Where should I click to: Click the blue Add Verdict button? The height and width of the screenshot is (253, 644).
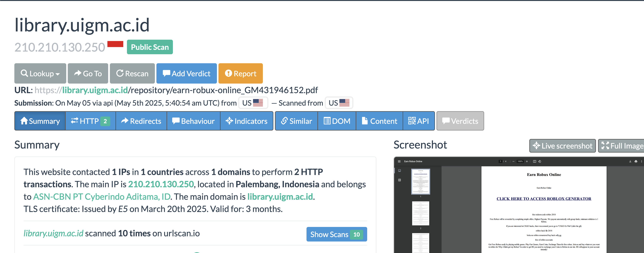tap(186, 73)
